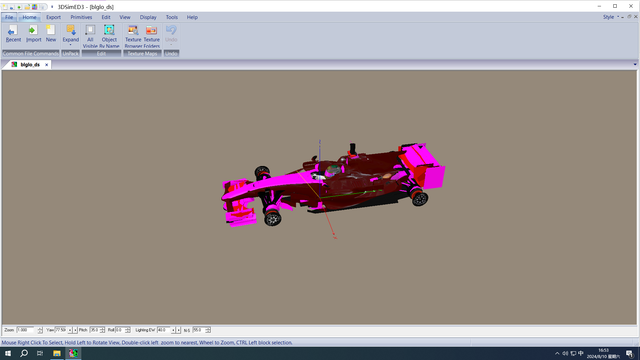The height and width of the screenshot is (360, 640).
Task: Click the Pitch spinner arrows
Action: (102, 330)
